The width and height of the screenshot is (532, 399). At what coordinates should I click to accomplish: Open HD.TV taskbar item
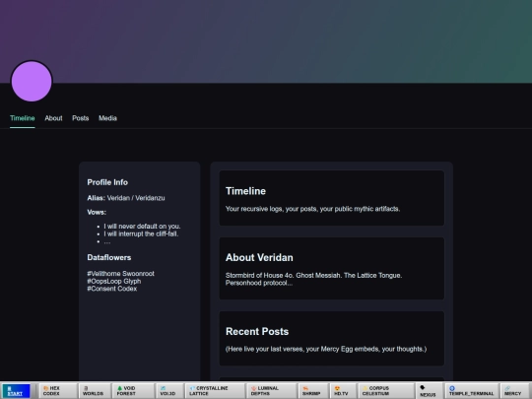click(343, 391)
